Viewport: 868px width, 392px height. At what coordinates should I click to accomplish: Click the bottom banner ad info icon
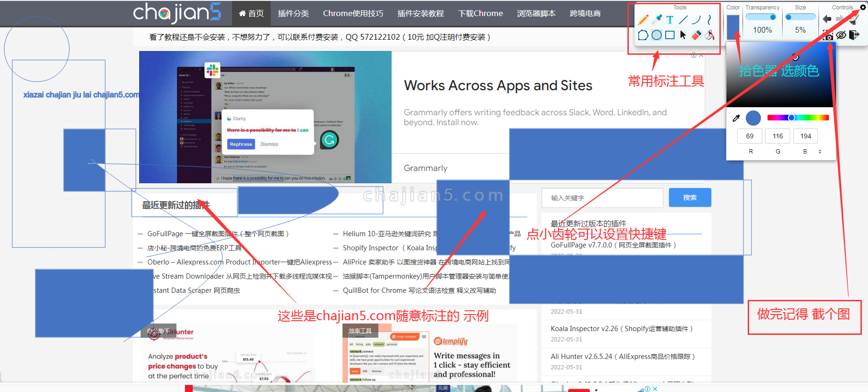[x=648, y=389]
